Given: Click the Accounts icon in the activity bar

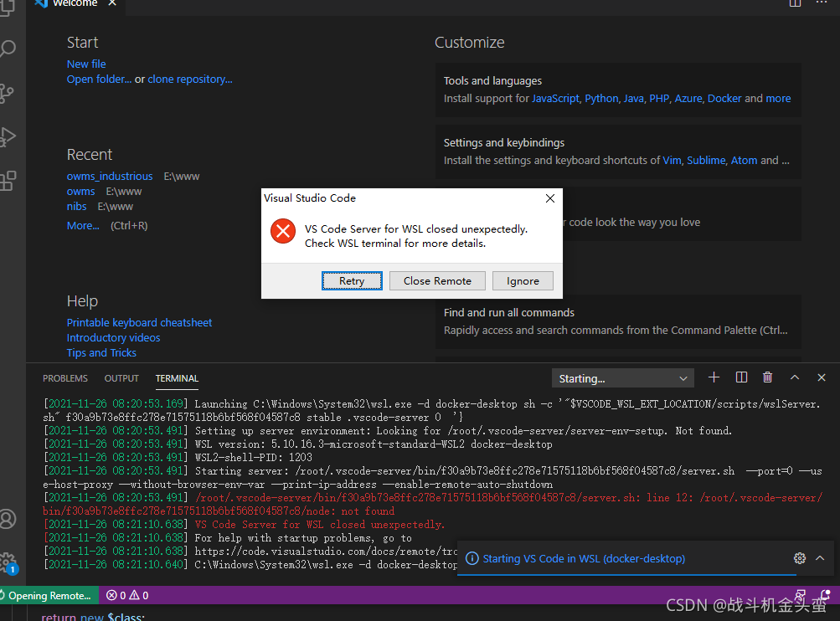Looking at the screenshot, I should [11, 518].
